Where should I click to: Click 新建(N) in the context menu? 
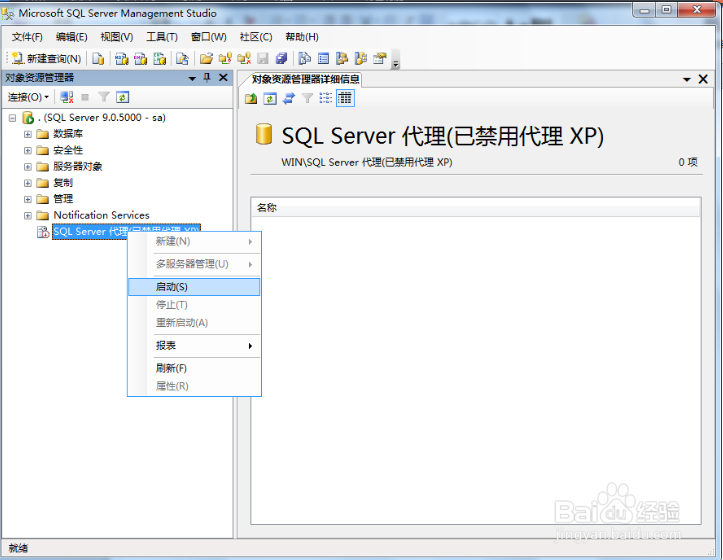(x=194, y=241)
